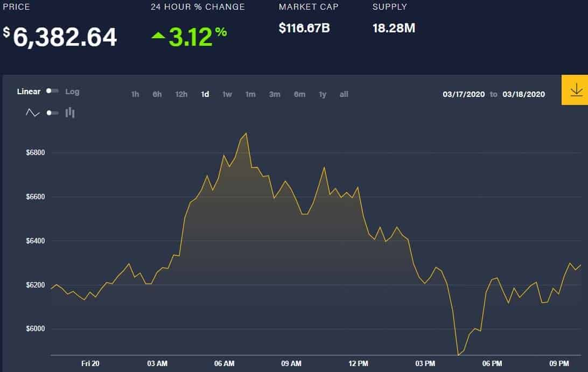Viewport: 588px width, 372px height.
Task: Choose the 12h time range
Action: [181, 95]
